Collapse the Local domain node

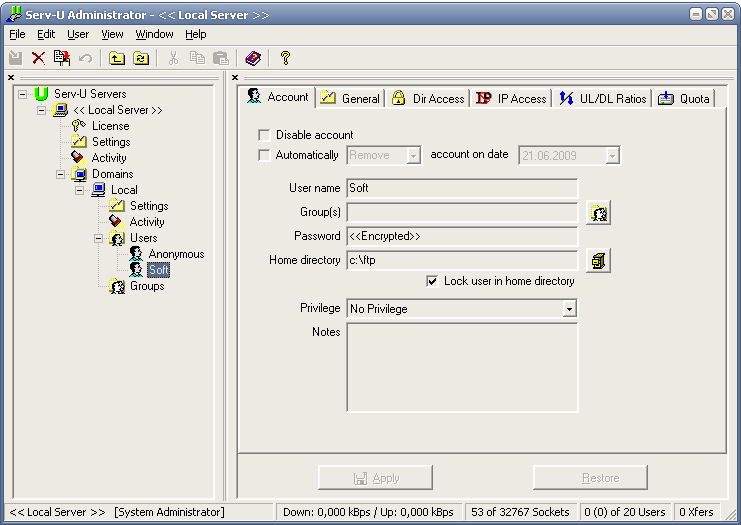pyautogui.click(x=79, y=190)
